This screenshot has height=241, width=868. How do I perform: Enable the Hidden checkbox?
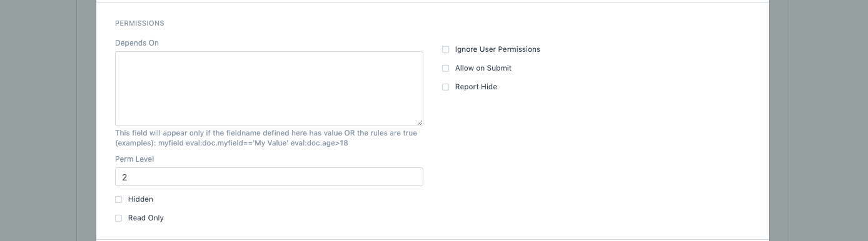click(119, 199)
